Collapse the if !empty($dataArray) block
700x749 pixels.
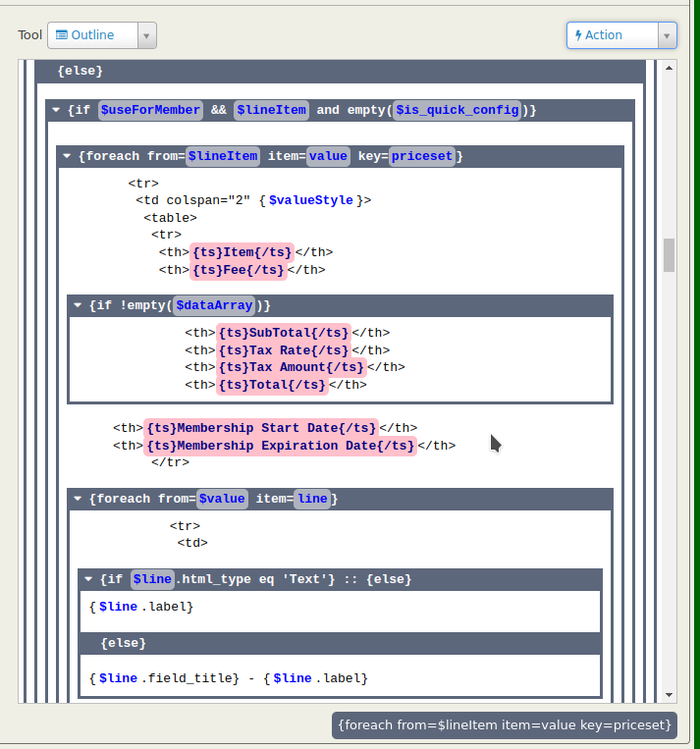point(78,305)
